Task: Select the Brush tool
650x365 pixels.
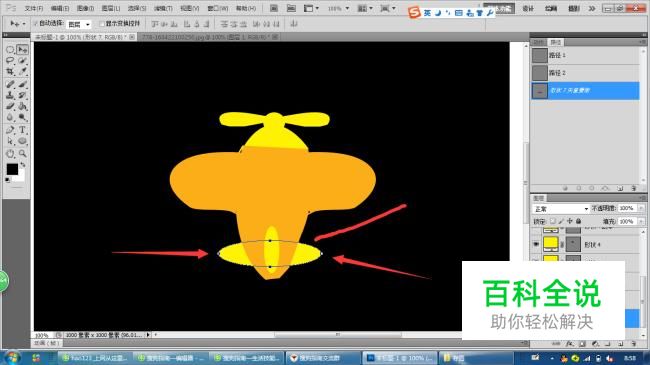Action: [x=22, y=84]
